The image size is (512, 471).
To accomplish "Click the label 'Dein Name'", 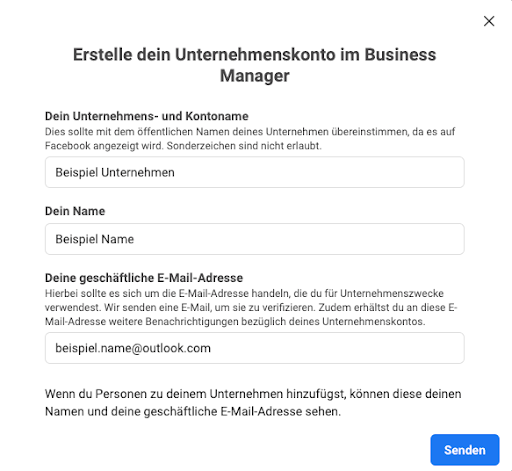I will click(x=75, y=211).
